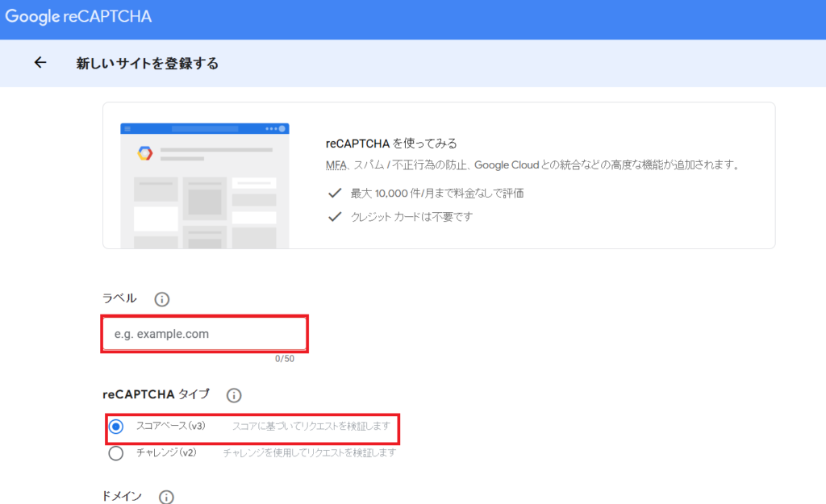Click the checkmark beside クレジット カードは不要です

tap(334, 217)
